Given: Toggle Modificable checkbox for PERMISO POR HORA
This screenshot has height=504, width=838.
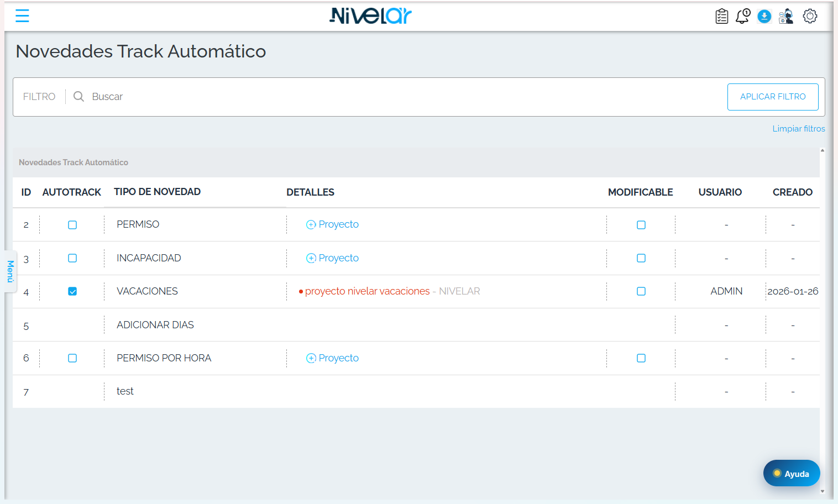Looking at the screenshot, I should click(x=641, y=358).
